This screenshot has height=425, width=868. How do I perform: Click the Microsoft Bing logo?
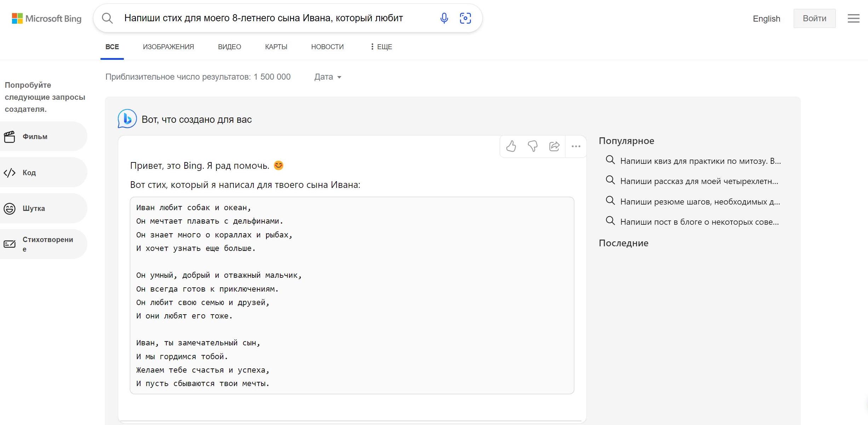[x=47, y=18]
